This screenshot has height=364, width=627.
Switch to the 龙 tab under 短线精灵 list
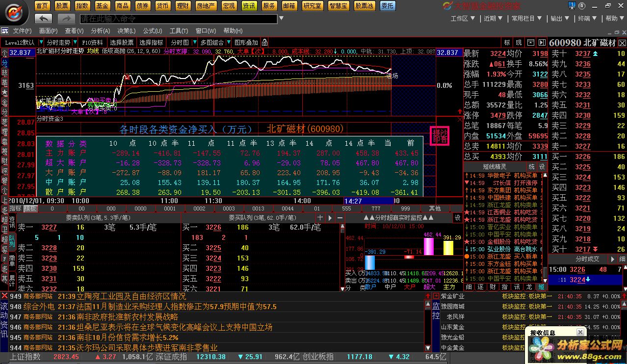(529, 286)
